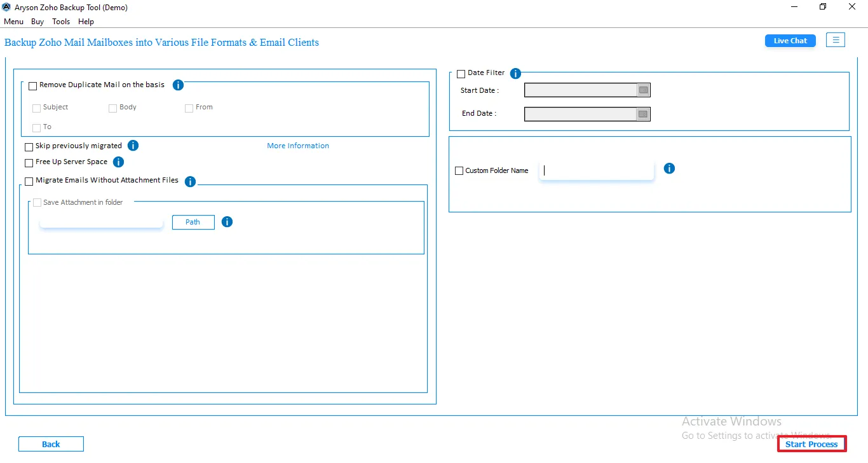
Task: Click the 'End Date :' label
Action: pyautogui.click(x=479, y=113)
